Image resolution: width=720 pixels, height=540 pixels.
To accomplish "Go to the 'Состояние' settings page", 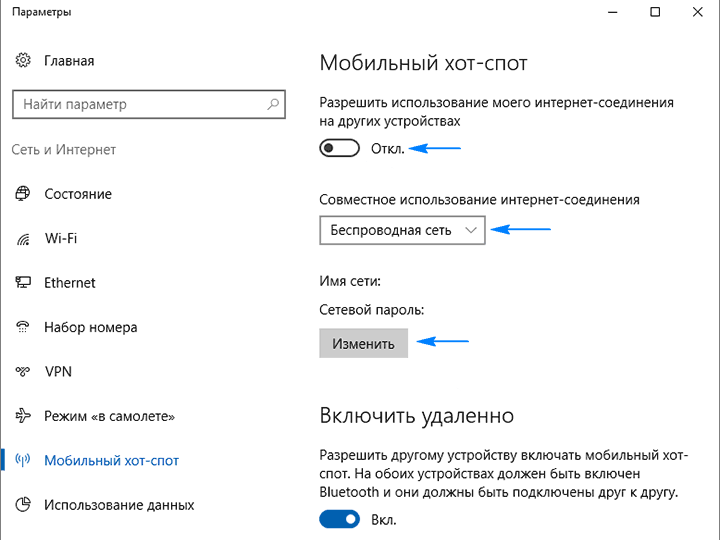I will [x=78, y=194].
